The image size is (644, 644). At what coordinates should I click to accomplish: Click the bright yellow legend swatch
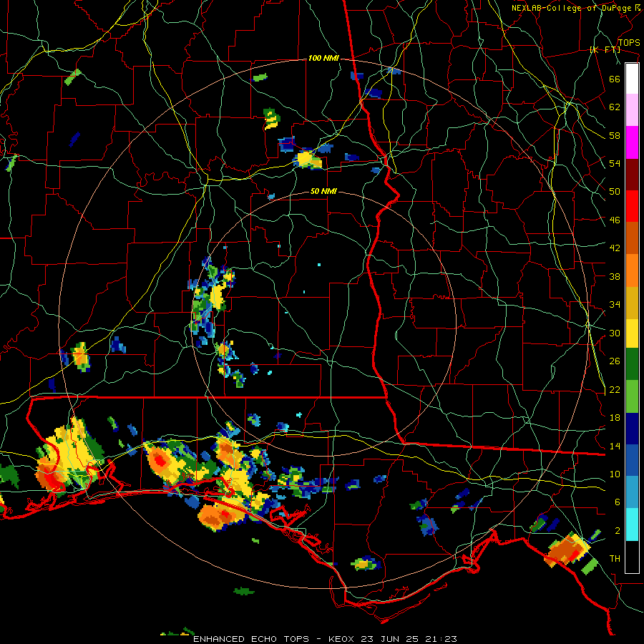[x=632, y=333]
